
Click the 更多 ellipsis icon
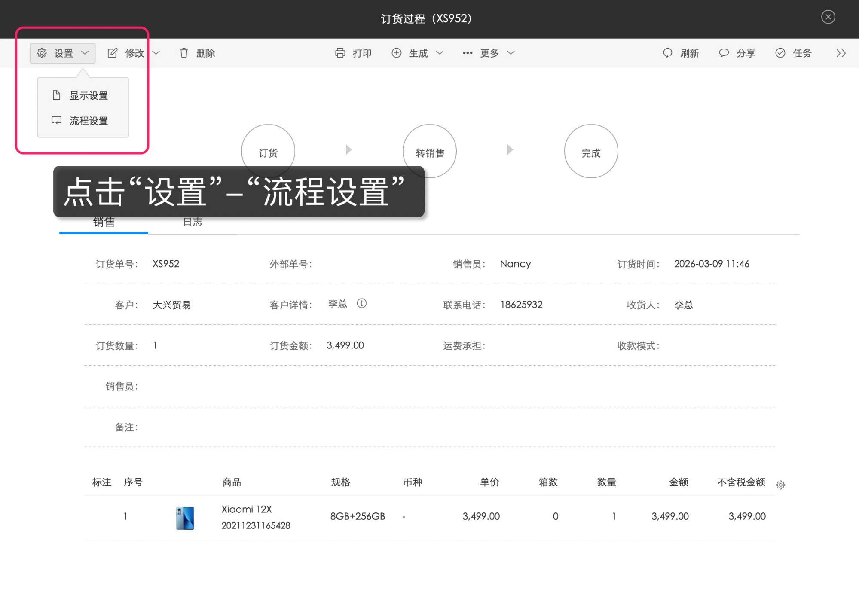(468, 52)
